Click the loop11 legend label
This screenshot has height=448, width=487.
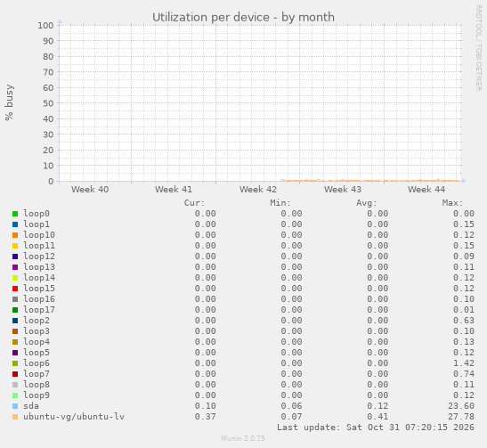(x=39, y=246)
